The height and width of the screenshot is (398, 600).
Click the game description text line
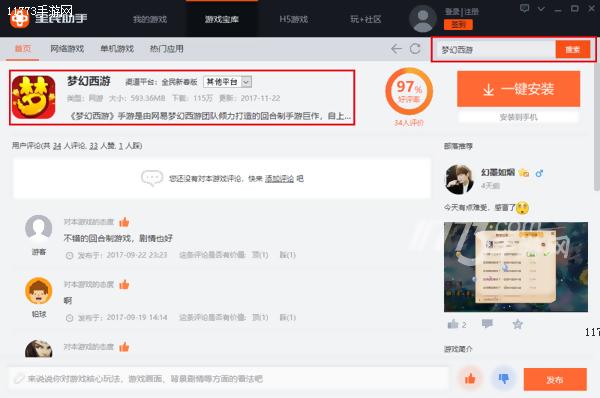click(x=210, y=116)
